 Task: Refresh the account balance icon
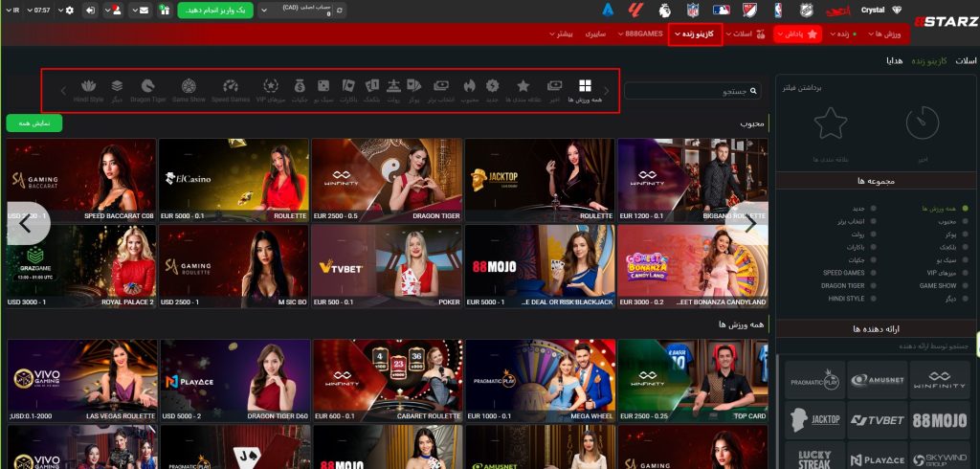(x=340, y=10)
